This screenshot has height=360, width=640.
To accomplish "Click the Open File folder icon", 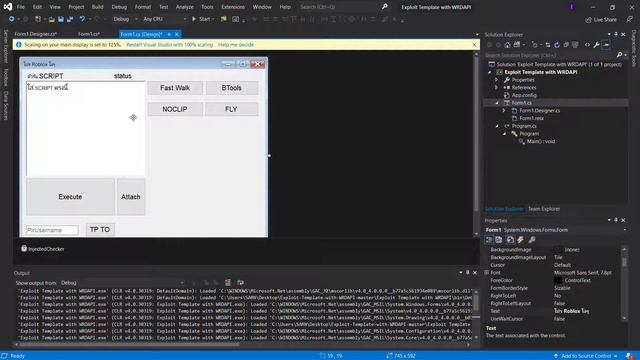I will (x=51, y=19).
